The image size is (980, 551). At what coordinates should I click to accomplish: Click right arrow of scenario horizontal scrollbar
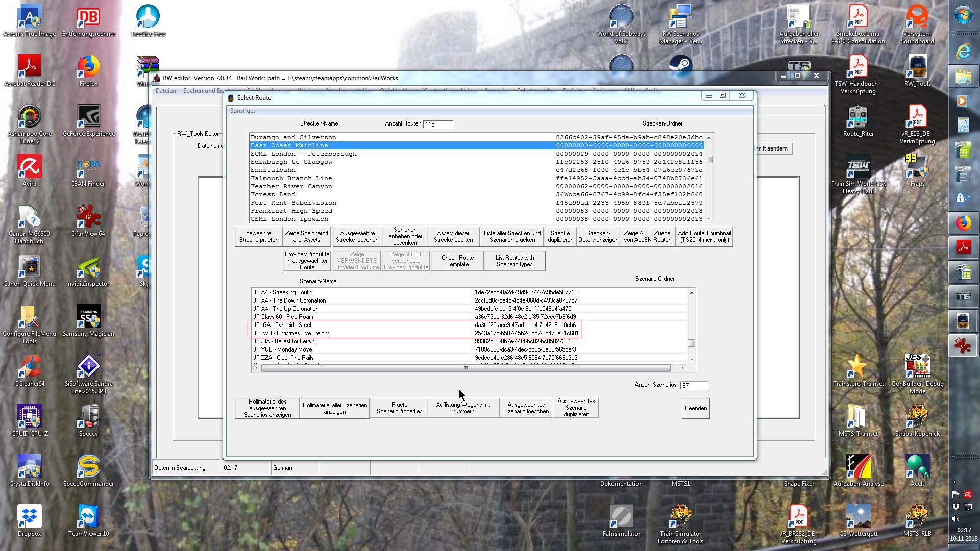682,368
